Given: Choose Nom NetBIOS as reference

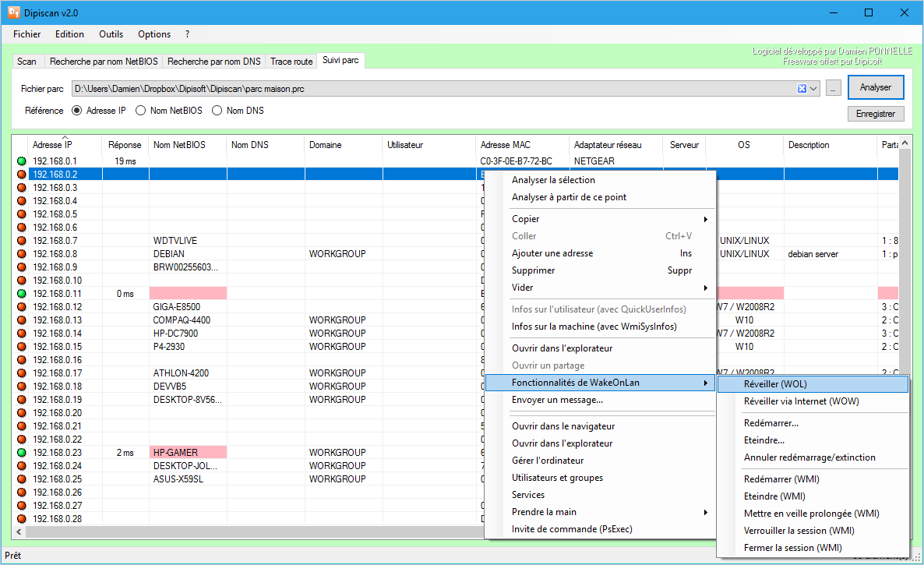Looking at the screenshot, I should (140, 111).
